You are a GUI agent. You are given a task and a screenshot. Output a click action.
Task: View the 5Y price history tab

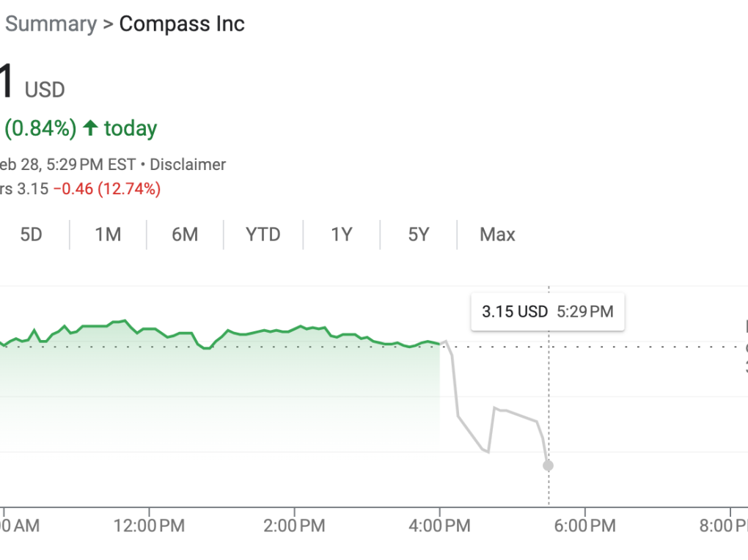pos(419,235)
